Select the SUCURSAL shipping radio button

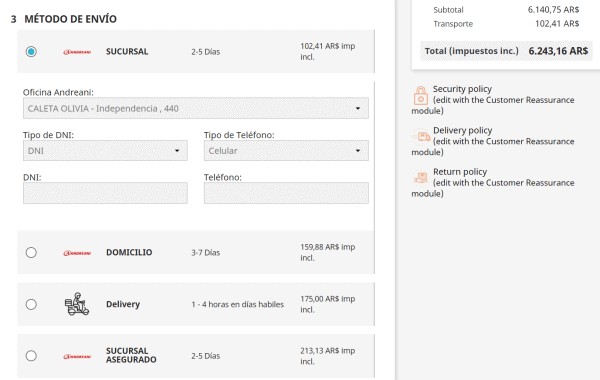click(31, 51)
